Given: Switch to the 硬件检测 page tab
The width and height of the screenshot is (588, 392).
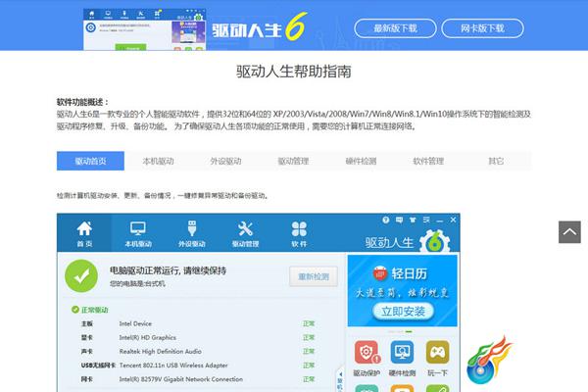Looking at the screenshot, I should [361, 161].
